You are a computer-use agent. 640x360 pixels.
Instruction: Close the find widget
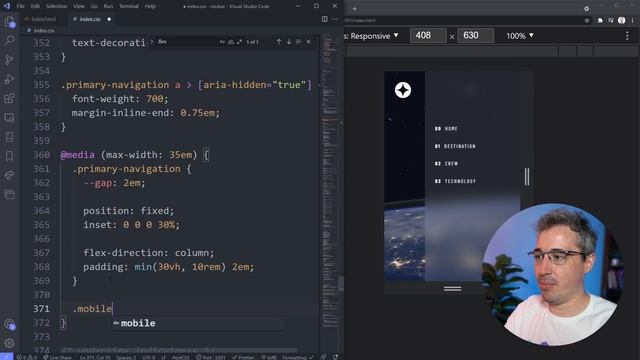coord(309,42)
